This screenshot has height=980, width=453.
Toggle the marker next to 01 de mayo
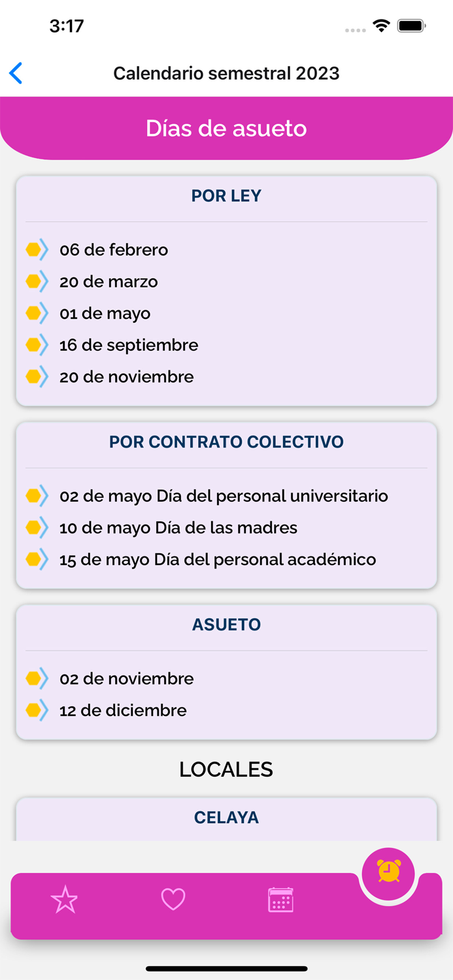(x=35, y=313)
